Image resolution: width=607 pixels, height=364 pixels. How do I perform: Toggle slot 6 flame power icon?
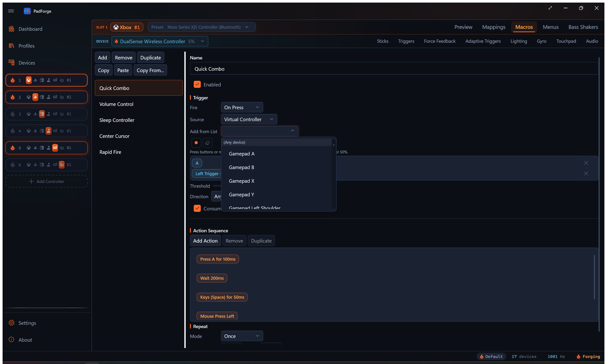[12, 165]
